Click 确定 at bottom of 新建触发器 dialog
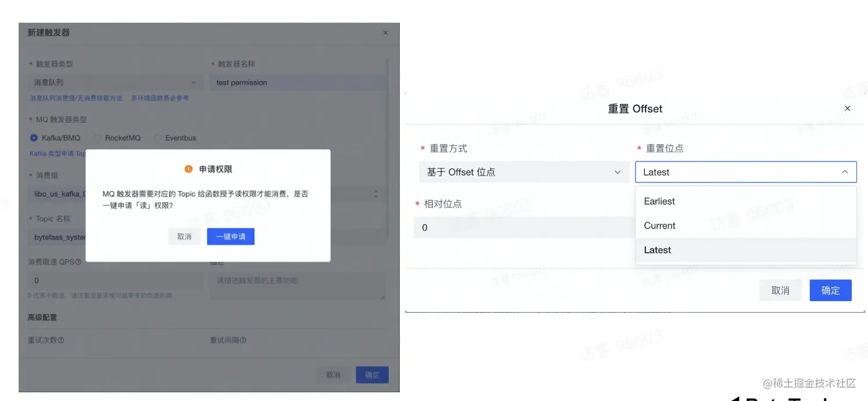This screenshot has width=868, height=401. [372, 375]
